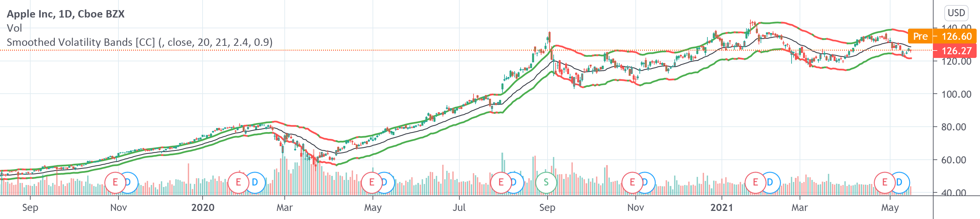Image resolution: width=980 pixels, height=219 pixels.
Task: Click the stock split S marker
Action: [546, 182]
